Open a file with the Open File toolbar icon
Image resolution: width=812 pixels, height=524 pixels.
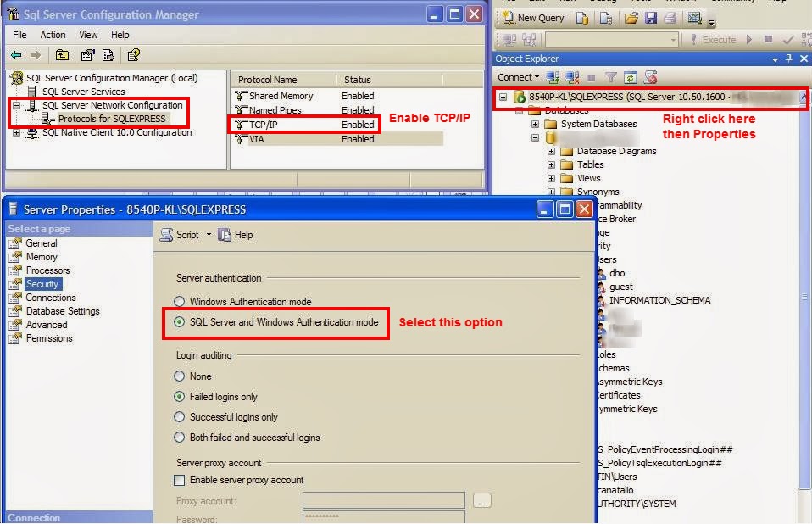[631, 17]
